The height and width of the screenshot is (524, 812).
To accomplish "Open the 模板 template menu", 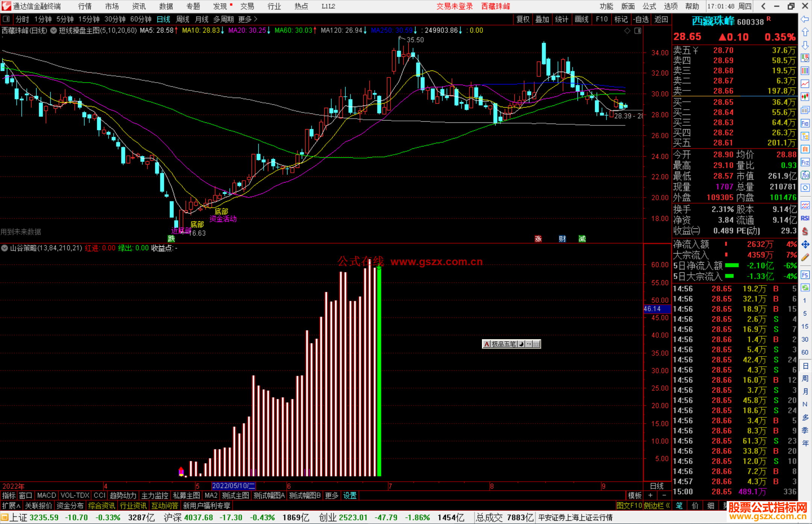I will tap(635, 495).
